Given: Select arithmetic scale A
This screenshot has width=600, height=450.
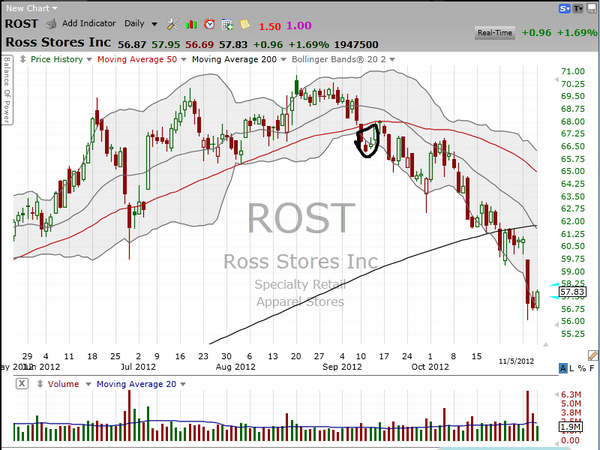Looking at the screenshot, I should coord(563,368).
